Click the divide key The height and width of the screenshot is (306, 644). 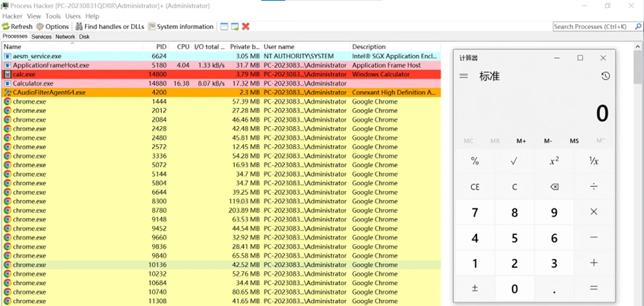coord(593,187)
